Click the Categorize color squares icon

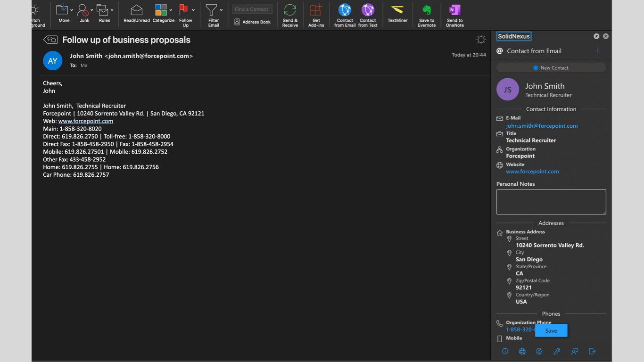161,10
